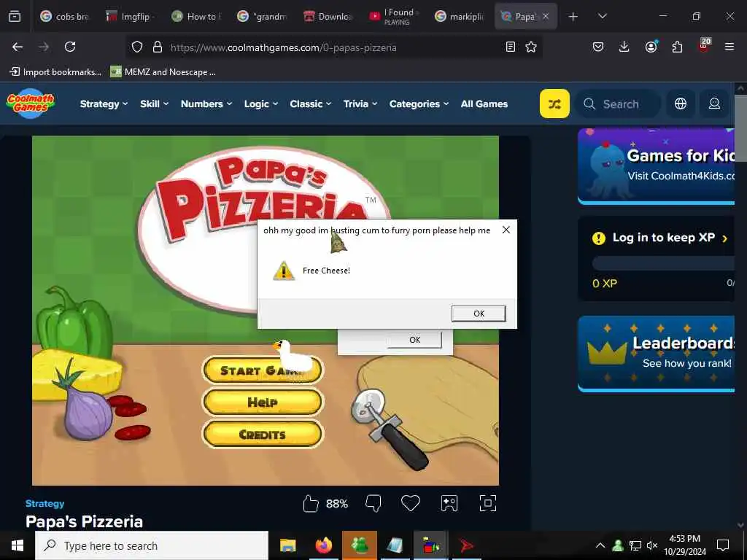The height and width of the screenshot is (560, 747).
Task: Switch to the Imgflip tab
Action: coord(130,16)
